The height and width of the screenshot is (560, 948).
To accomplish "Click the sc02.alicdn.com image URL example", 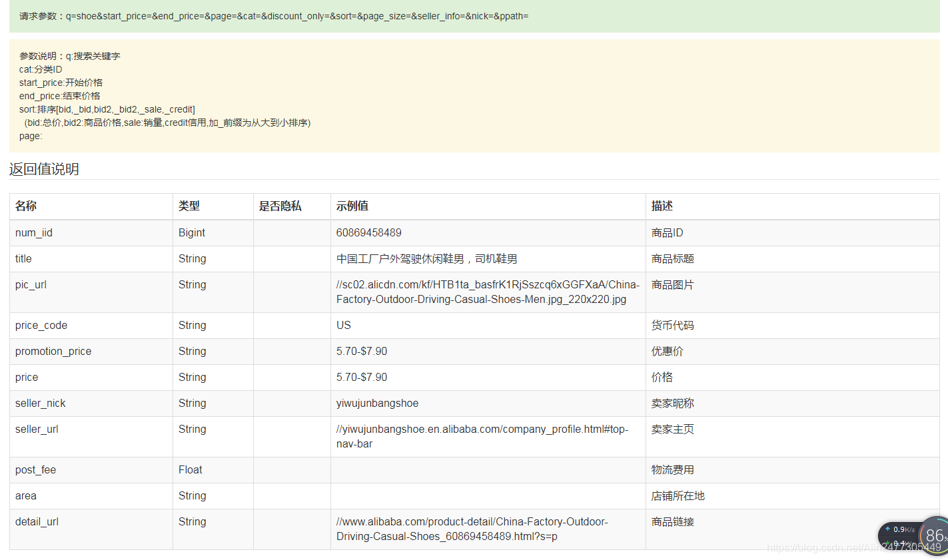I will pos(488,292).
